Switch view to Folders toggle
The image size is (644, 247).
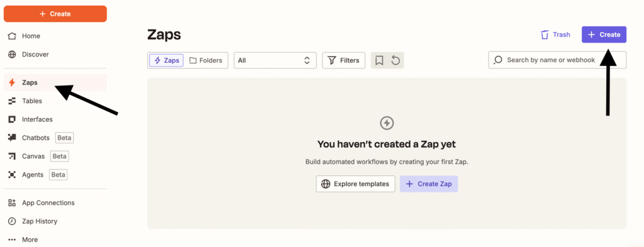[x=206, y=60]
